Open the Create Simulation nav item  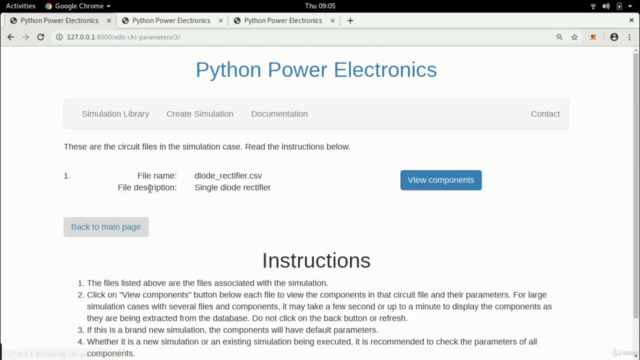point(200,114)
